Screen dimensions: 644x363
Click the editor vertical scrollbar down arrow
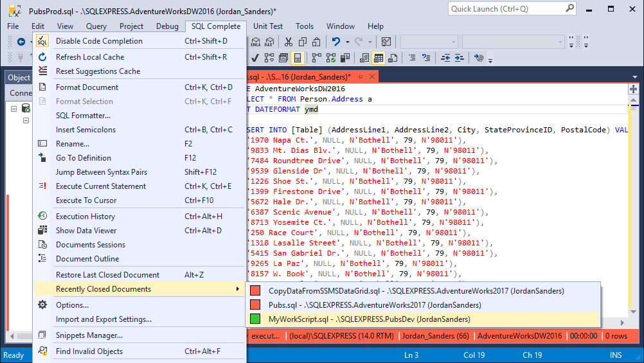[x=633, y=312]
